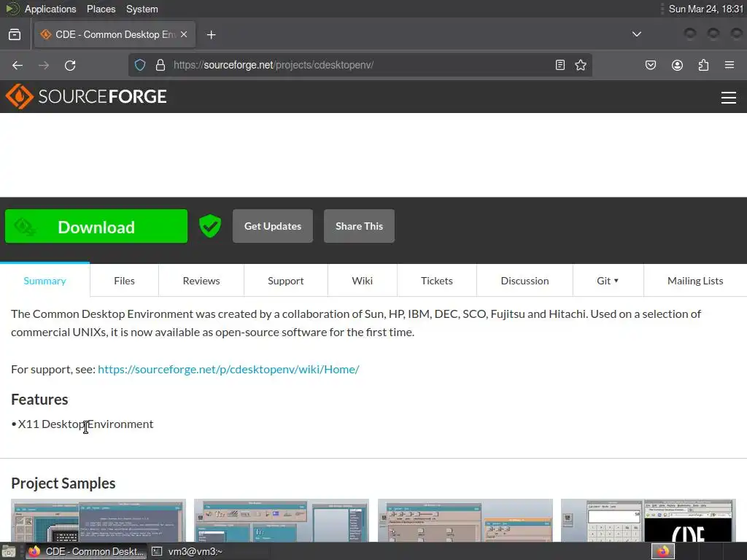Click the clock showing Sun Mar 24

tap(706, 9)
